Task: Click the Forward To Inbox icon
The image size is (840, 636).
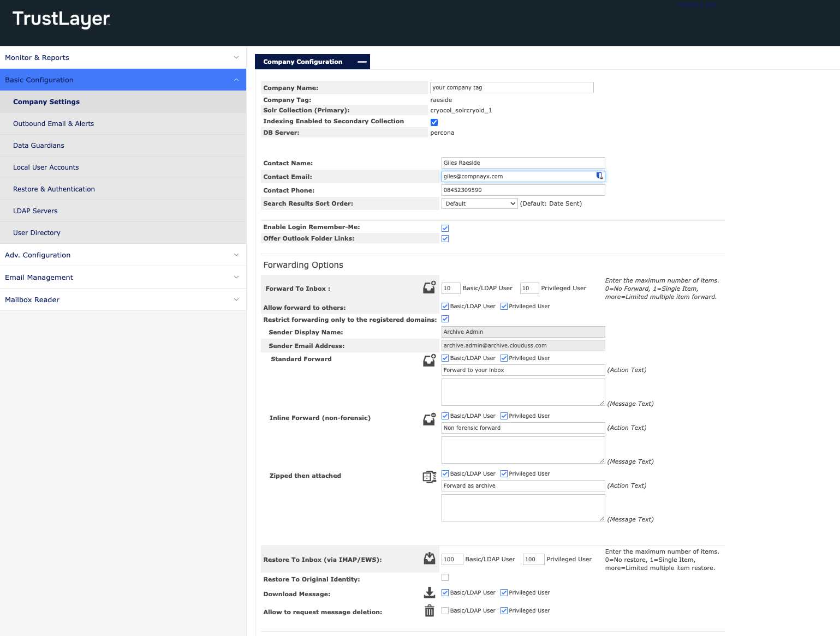Action: pos(430,287)
